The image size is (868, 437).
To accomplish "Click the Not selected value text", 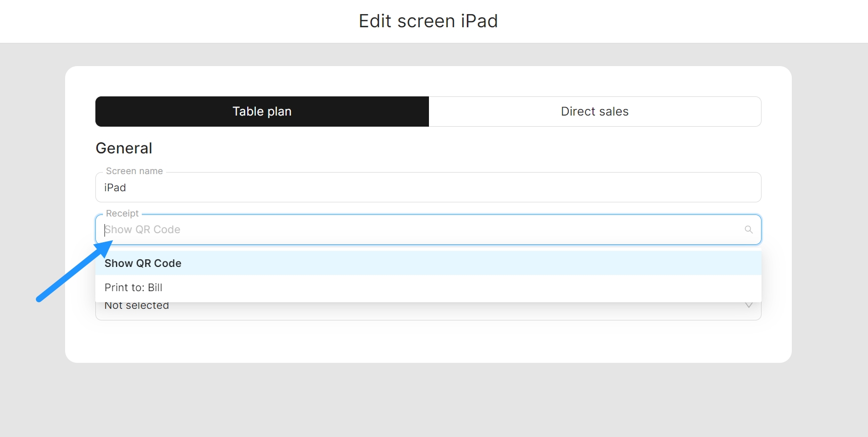I will tap(137, 307).
